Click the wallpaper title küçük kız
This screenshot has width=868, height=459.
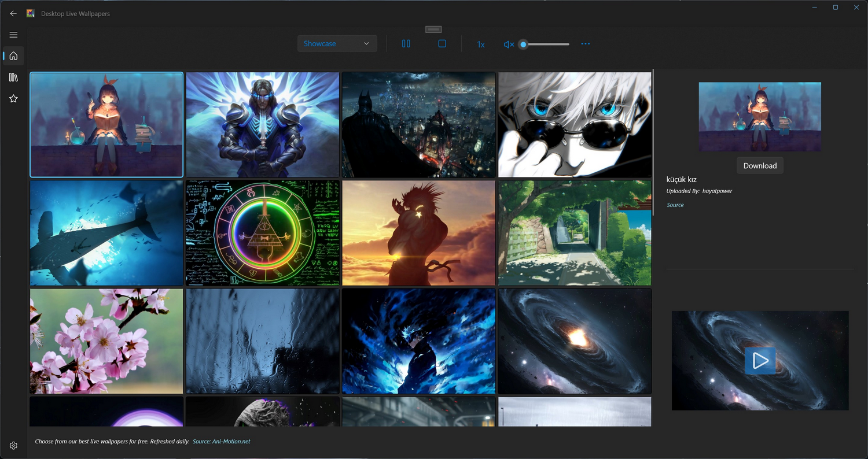coord(682,179)
